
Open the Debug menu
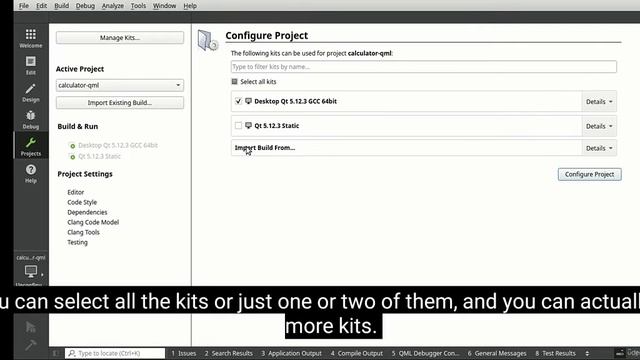point(85,6)
